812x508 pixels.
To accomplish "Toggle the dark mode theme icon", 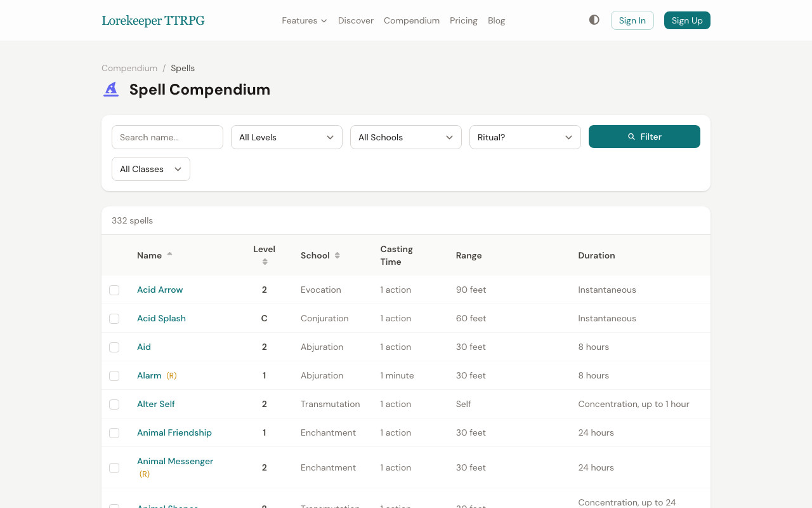I will 594,20.
